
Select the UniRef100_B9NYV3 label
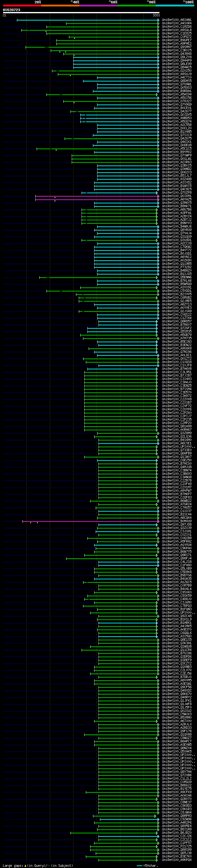[176, 223]
